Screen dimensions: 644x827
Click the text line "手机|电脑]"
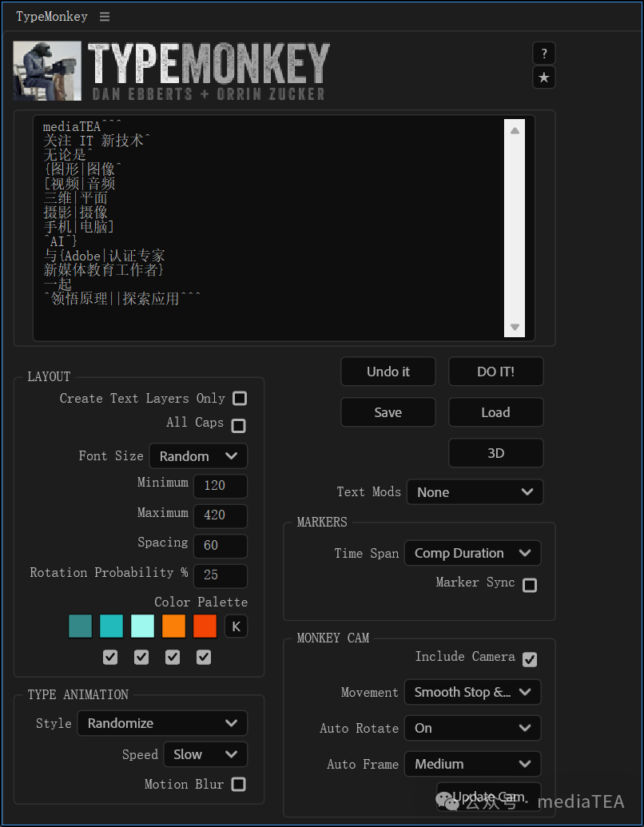(x=79, y=227)
